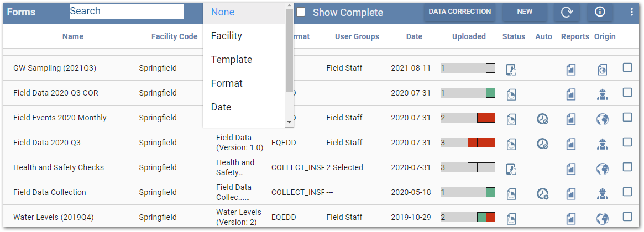Click uploaded progress bar for Field Data 2020-Q3
The height and width of the screenshot is (232, 644).
click(x=468, y=143)
